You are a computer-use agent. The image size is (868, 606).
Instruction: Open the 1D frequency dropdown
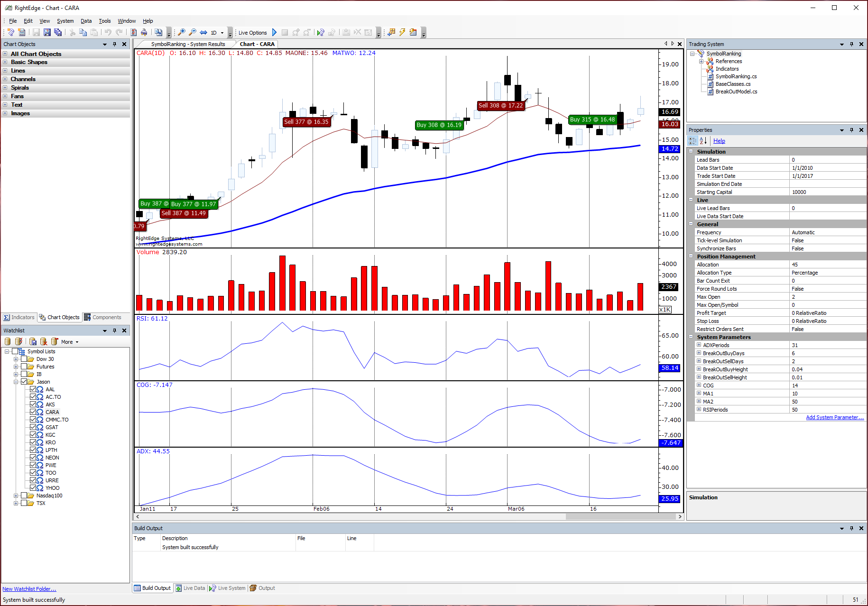click(x=222, y=33)
